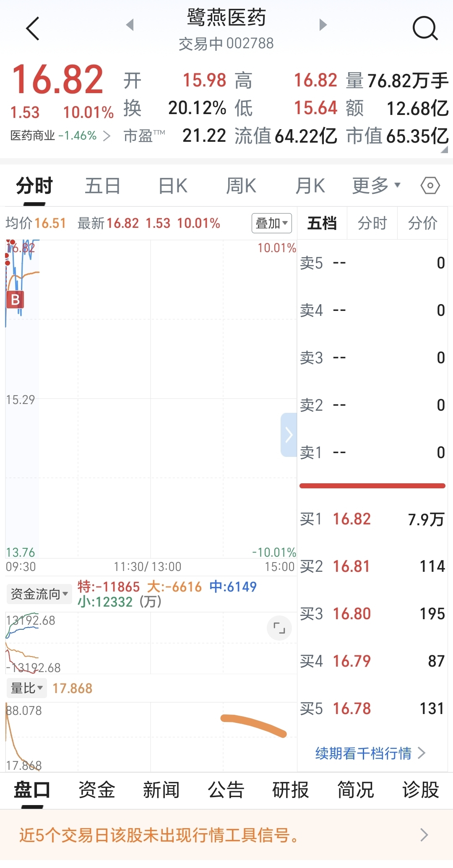Screen dimensions: 453x868
Task: Go to previous stock with left triangle
Action: tap(130, 25)
